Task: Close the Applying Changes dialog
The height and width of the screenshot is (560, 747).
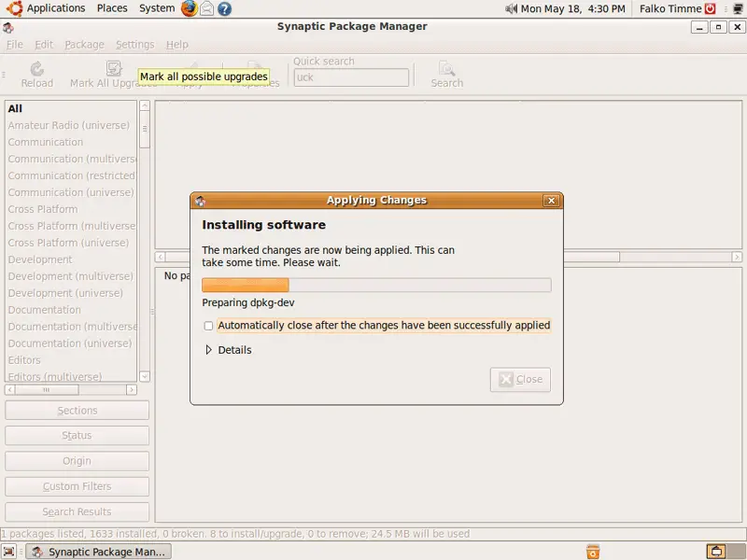Action: tap(551, 201)
